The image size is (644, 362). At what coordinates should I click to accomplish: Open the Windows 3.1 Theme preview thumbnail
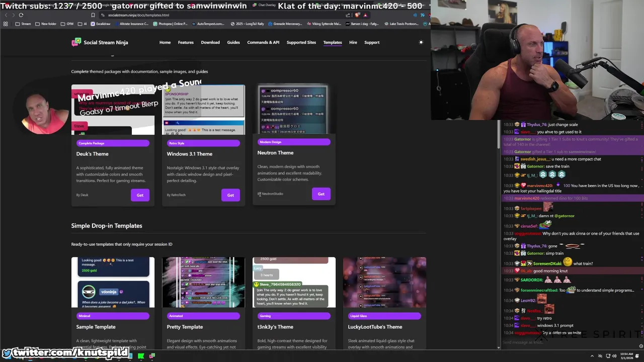204,110
